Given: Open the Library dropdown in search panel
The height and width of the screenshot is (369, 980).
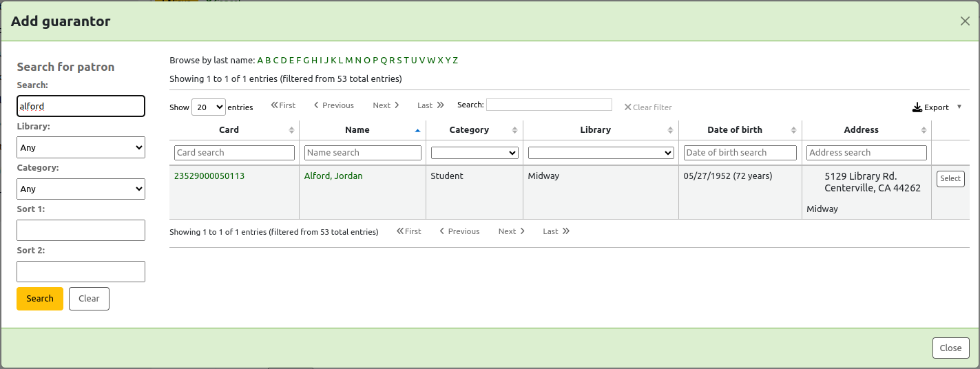Looking at the screenshot, I should pos(81,147).
